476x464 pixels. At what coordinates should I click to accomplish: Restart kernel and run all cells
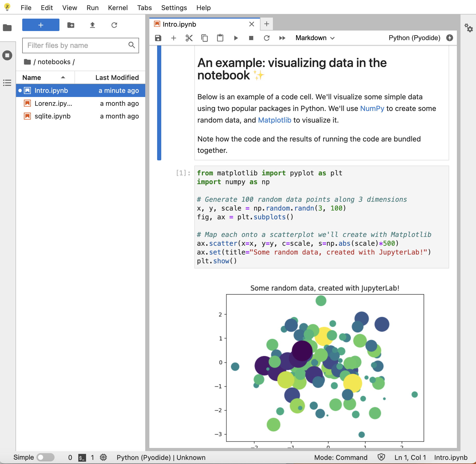pyautogui.click(x=282, y=38)
